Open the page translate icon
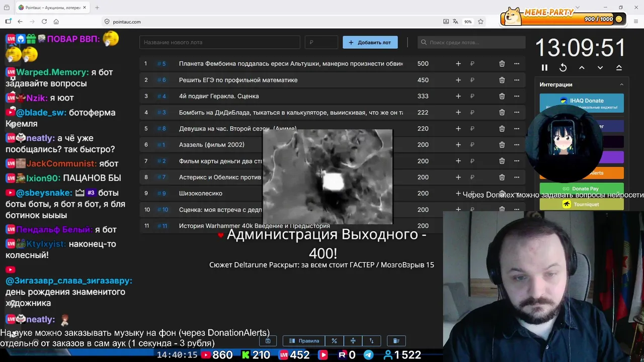This screenshot has height=362, width=644. [455, 22]
